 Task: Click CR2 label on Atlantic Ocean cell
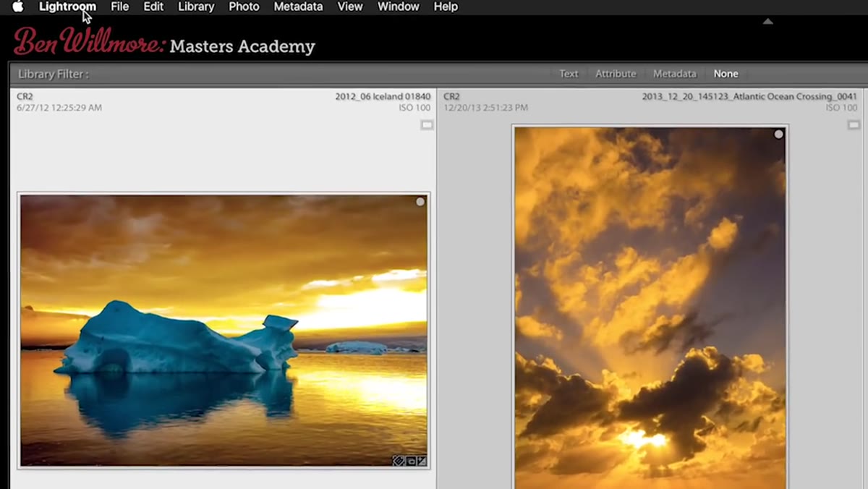451,97
